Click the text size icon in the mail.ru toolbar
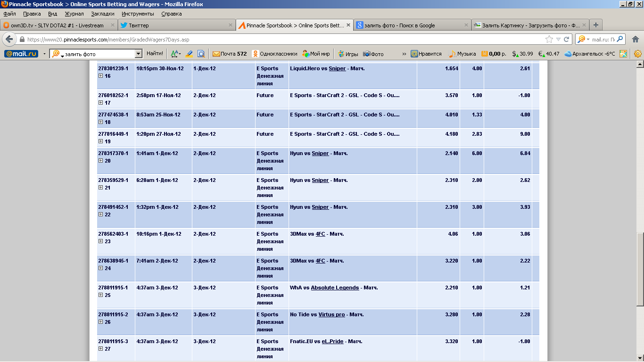644x362 pixels. tap(174, 54)
